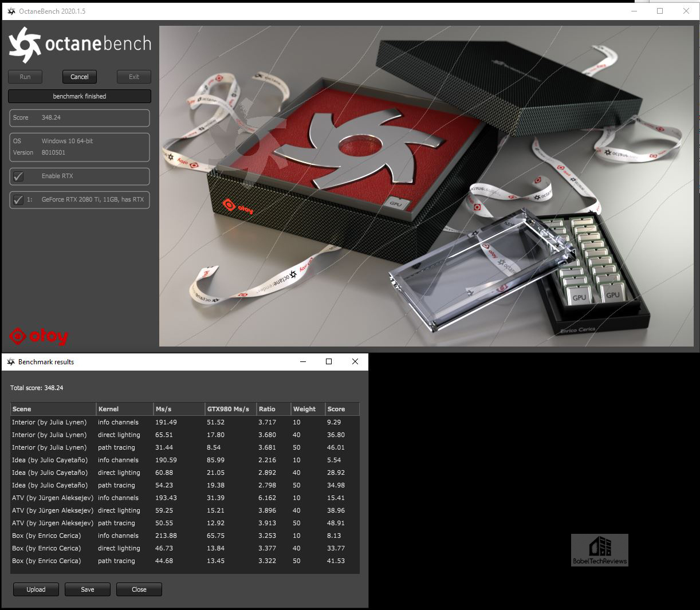Screen dimensions: 700x610
Task: Sort results by the Kernel column header
Action: click(x=125, y=409)
